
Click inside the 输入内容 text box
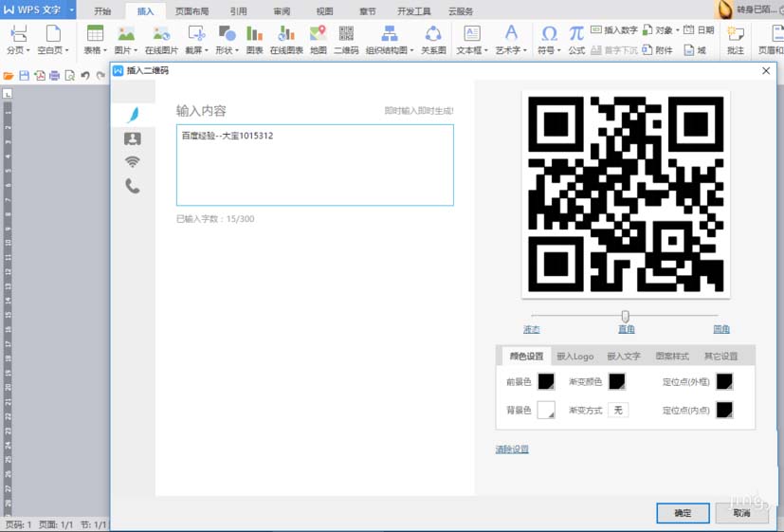pyautogui.click(x=315, y=165)
